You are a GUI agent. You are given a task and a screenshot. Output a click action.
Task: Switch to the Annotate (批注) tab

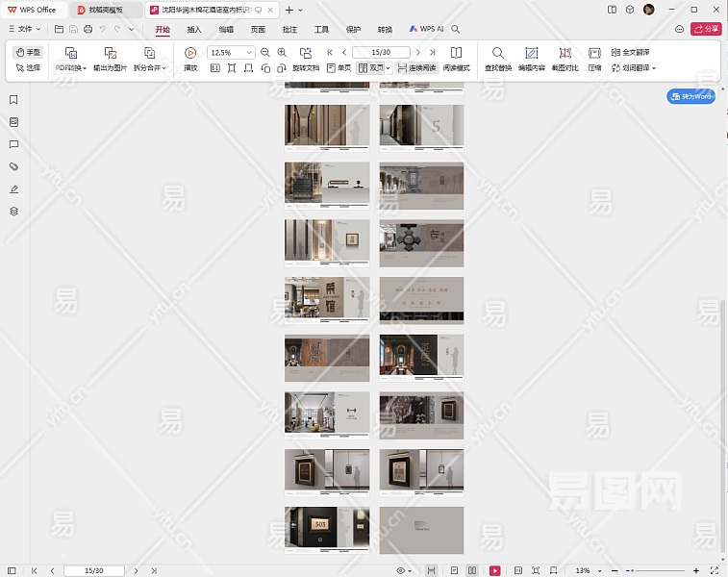(289, 30)
